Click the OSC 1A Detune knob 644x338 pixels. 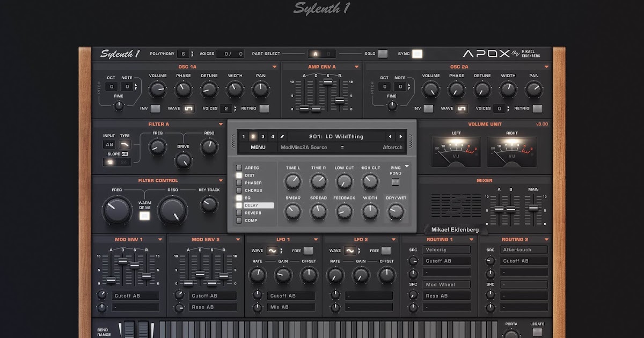(x=209, y=90)
